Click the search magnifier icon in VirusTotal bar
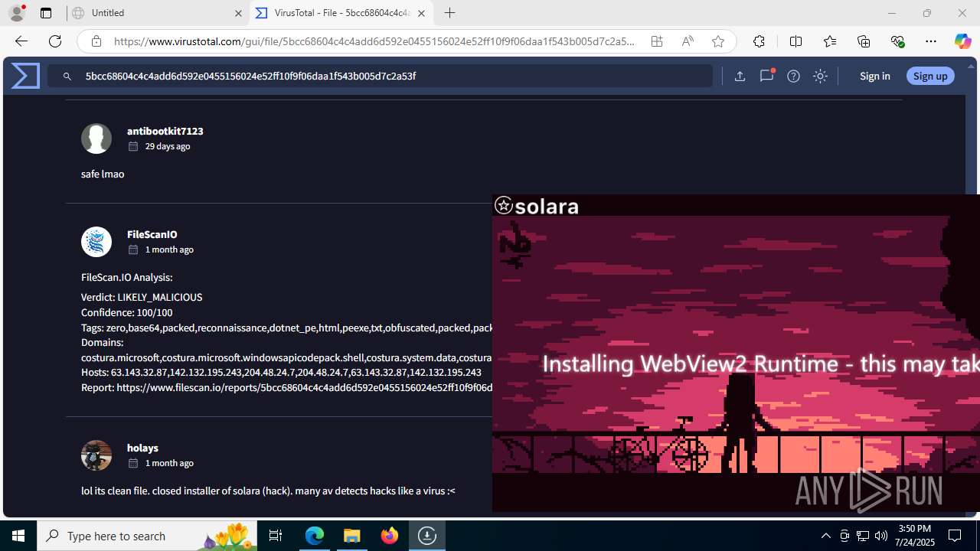 (67, 77)
